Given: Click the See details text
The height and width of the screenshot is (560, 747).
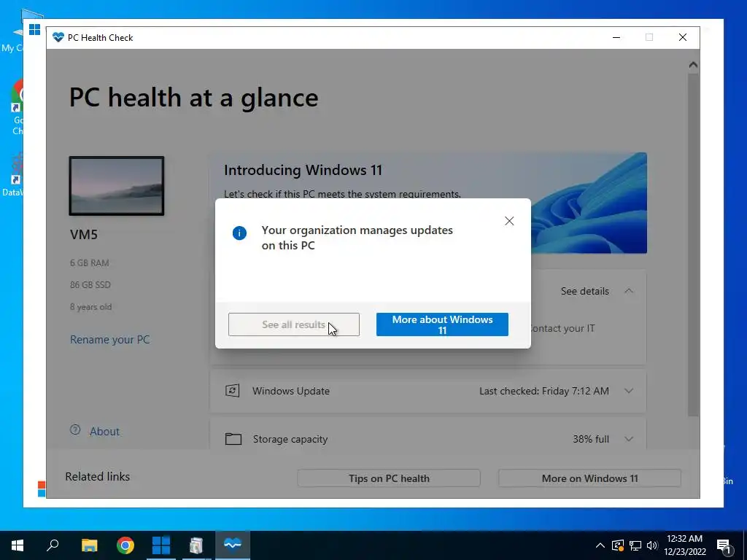Looking at the screenshot, I should [585, 291].
